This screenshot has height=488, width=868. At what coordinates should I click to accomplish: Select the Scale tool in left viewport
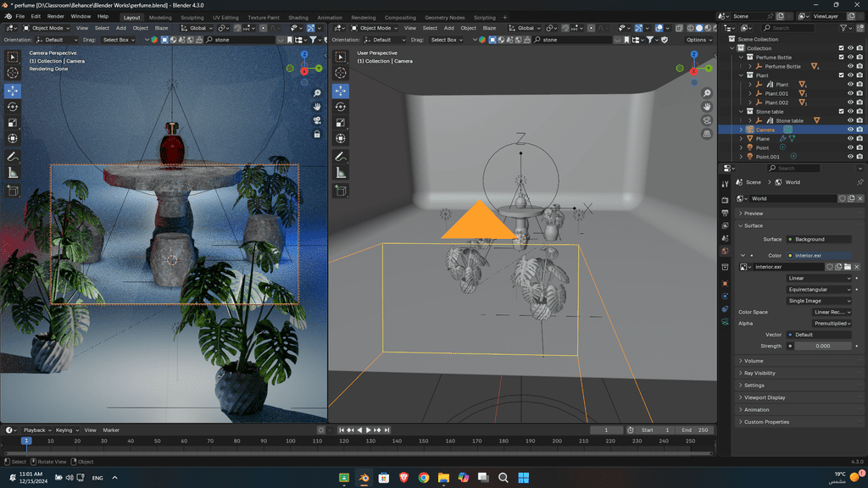click(x=13, y=123)
